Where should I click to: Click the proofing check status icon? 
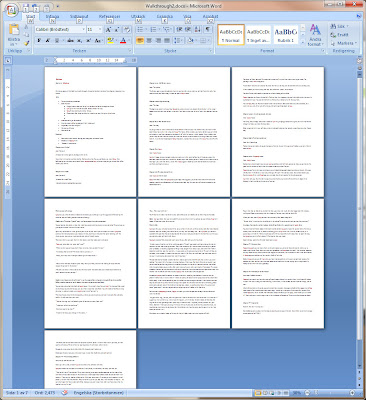(x=65, y=393)
